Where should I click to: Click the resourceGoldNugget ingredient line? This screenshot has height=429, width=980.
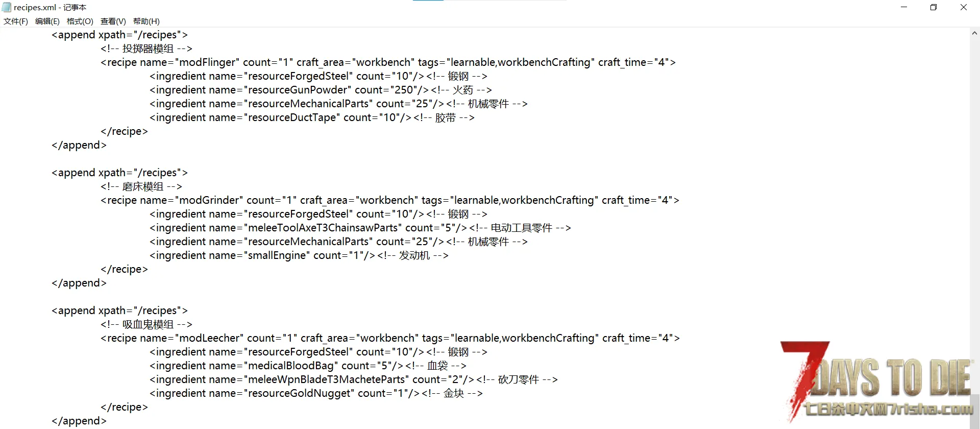(316, 393)
